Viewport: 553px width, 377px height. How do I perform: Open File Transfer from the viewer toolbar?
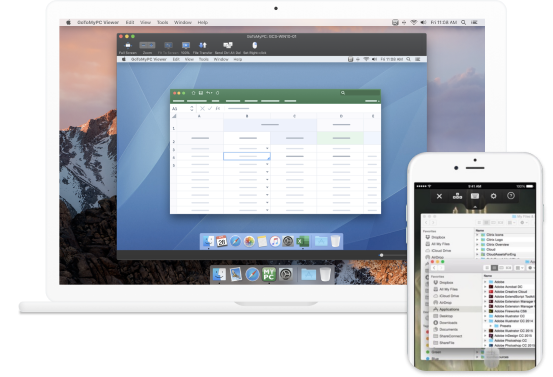point(203,45)
